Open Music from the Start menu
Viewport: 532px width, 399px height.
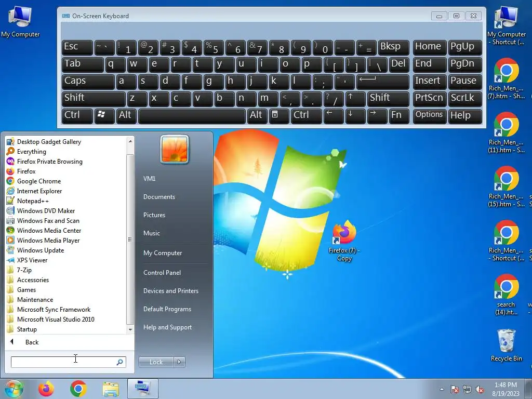pos(151,233)
